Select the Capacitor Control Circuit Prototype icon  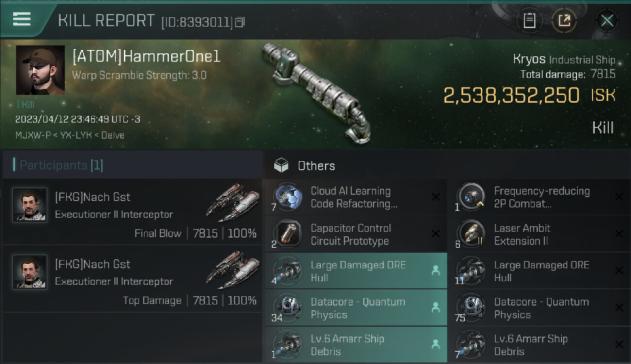(x=288, y=234)
